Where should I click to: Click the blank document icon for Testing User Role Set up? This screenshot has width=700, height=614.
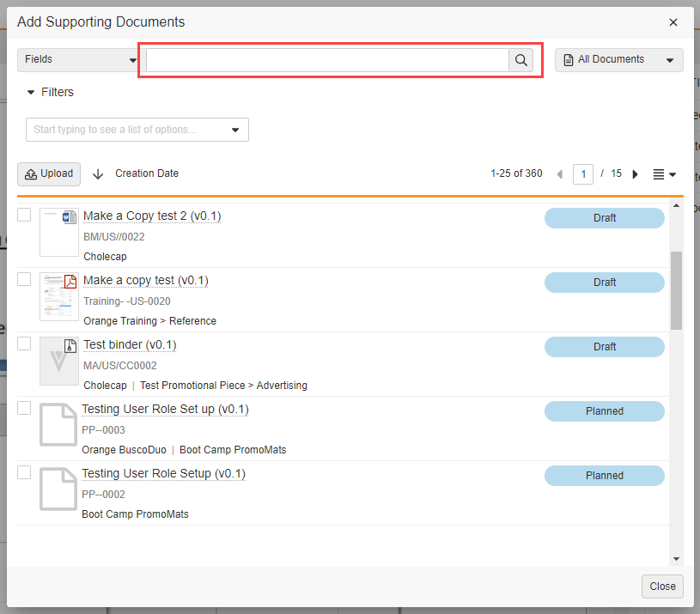click(58, 425)
